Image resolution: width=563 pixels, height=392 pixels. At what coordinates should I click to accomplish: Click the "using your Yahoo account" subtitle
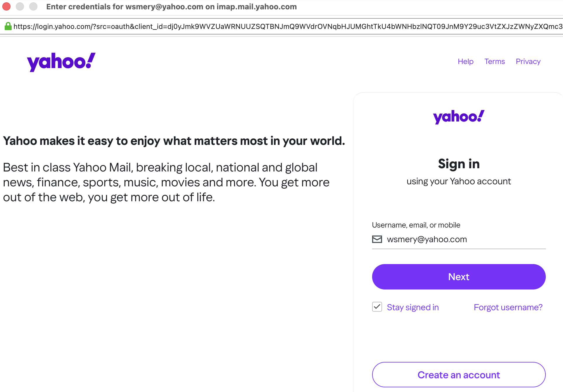(459, 181)
